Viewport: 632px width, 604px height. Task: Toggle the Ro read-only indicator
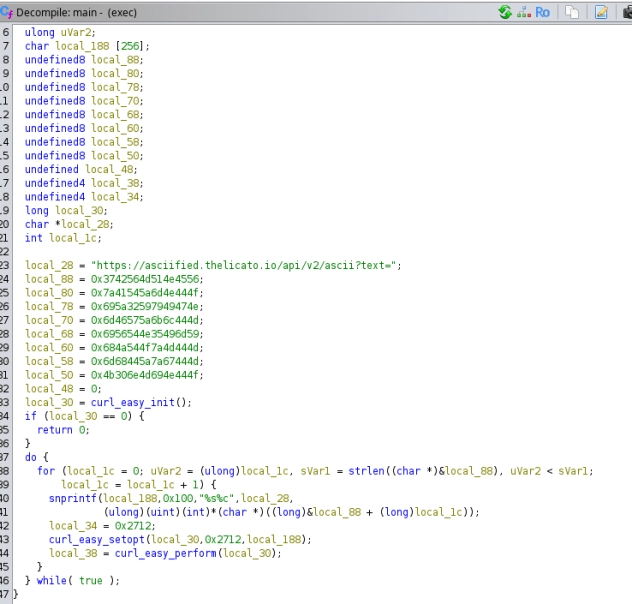point(543,12)
